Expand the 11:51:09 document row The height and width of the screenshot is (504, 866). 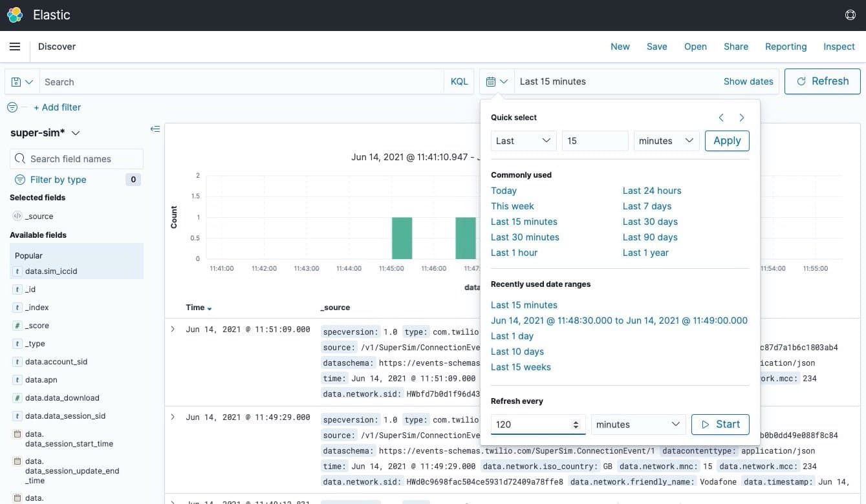pyautogui.click(x=173, y=329)
